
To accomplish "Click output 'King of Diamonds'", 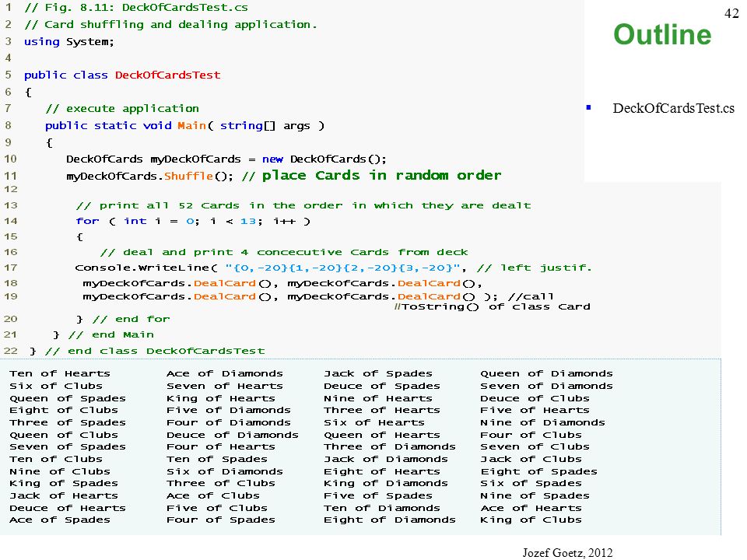I will pyautogui.click(x=386, y=483).
